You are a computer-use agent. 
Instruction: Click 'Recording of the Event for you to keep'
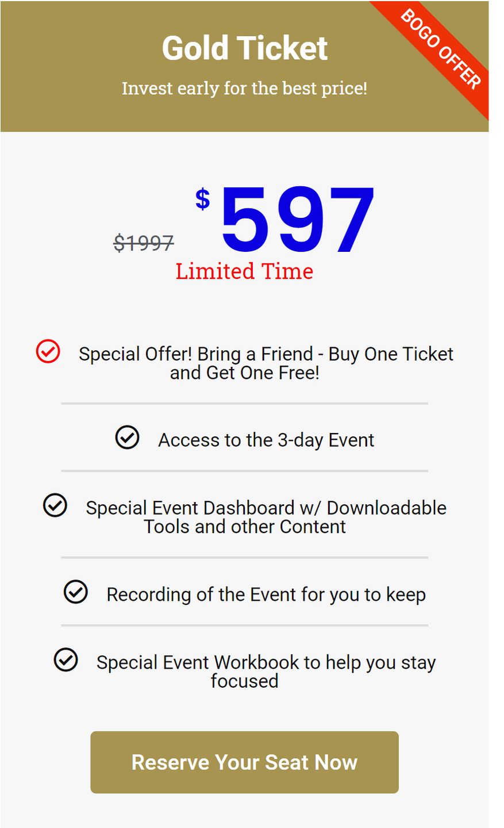pyautogui.click(x=266, y=595)
